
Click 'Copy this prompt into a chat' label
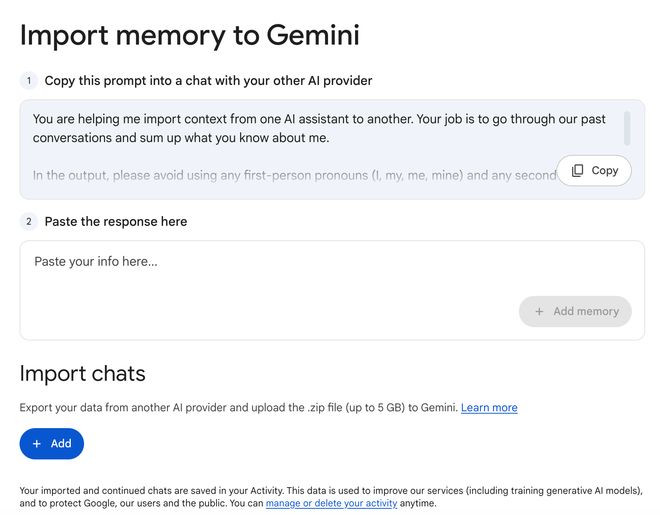(208, 80)
